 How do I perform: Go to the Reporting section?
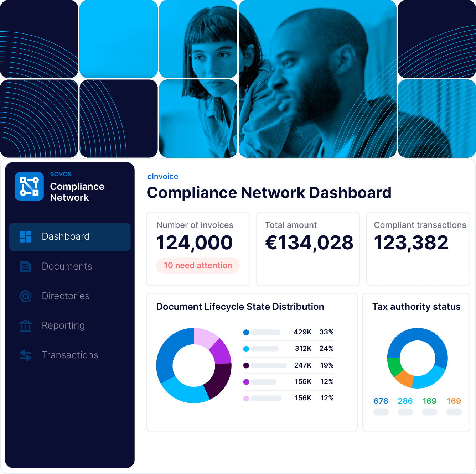pyautogui.click(x=63, y=325)
